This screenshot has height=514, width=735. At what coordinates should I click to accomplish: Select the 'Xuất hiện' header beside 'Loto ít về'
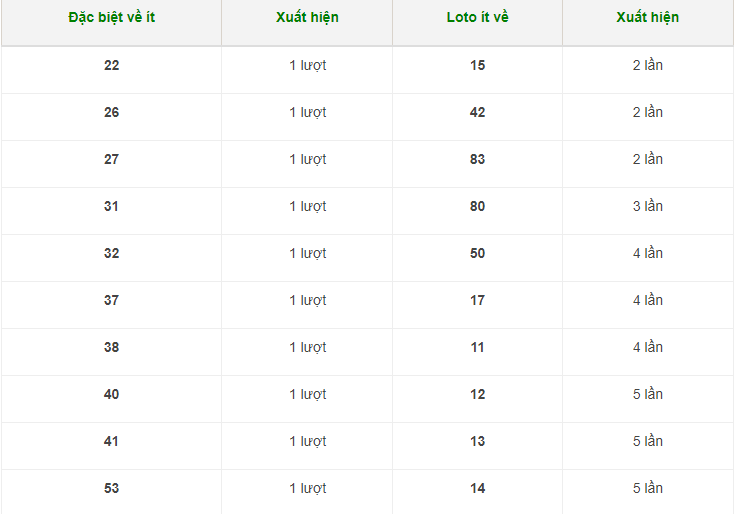tap(647, 17)
